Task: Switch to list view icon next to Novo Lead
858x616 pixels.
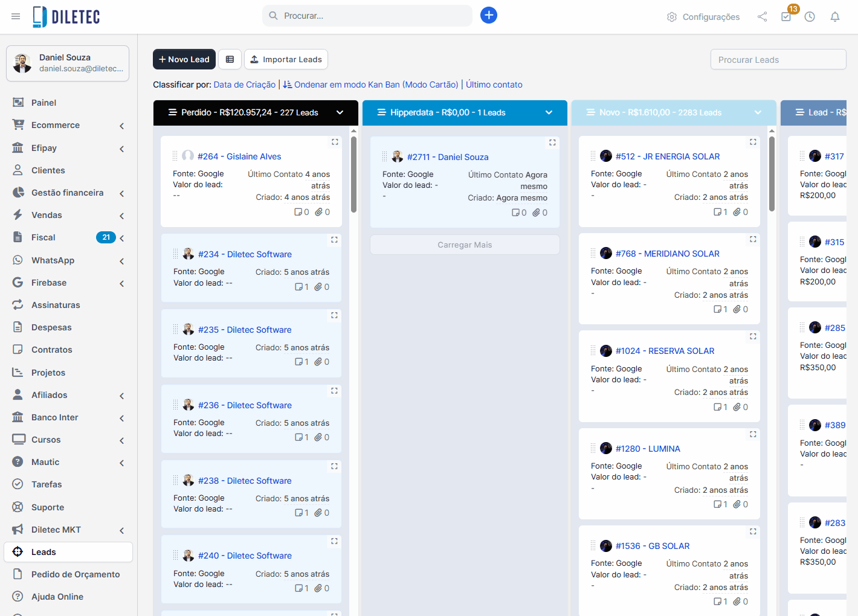Action: [230, 59]
